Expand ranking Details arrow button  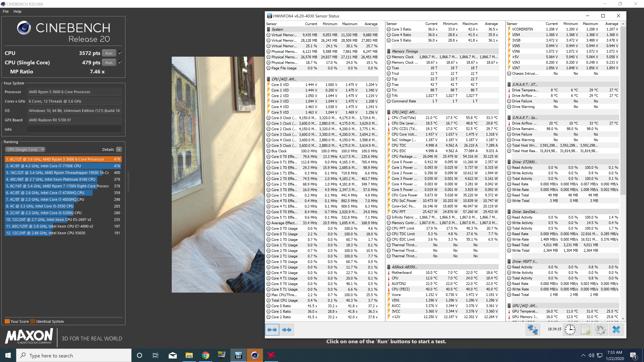[119, 149]
